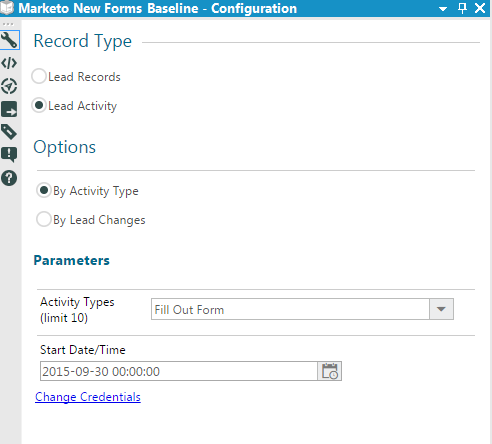The image size is (492, 444).
Task: Pin the Configuration panel
Action: (x=462, y=8)
